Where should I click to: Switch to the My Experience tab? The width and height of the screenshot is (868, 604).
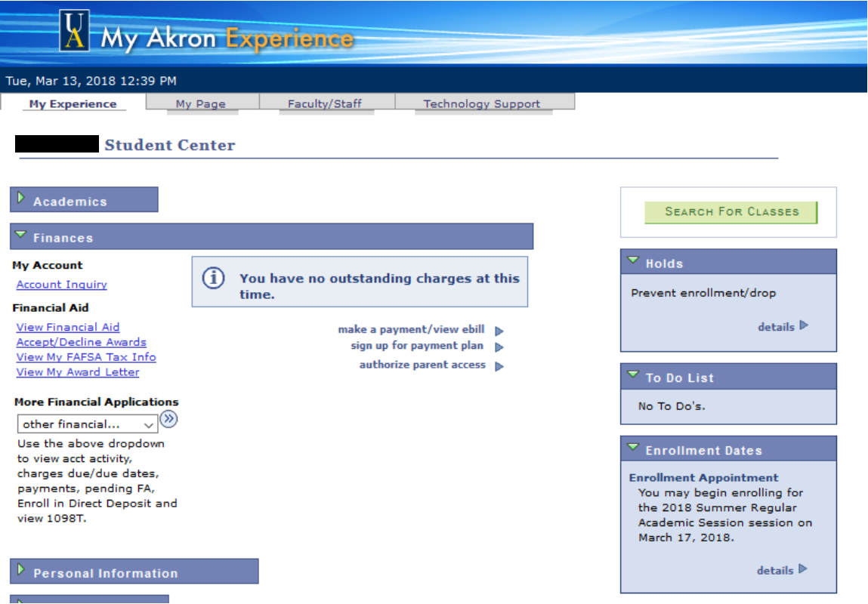pos(73,103)
